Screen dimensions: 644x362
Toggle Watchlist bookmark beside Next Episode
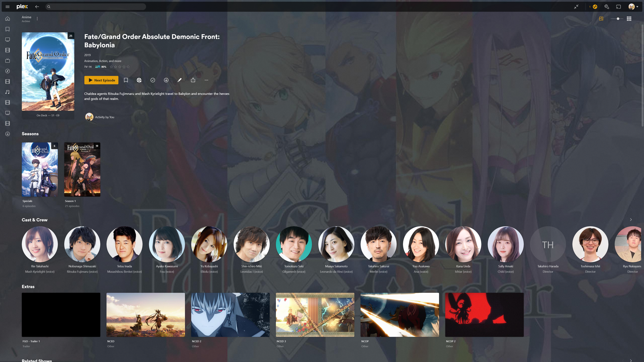[126, 80]
